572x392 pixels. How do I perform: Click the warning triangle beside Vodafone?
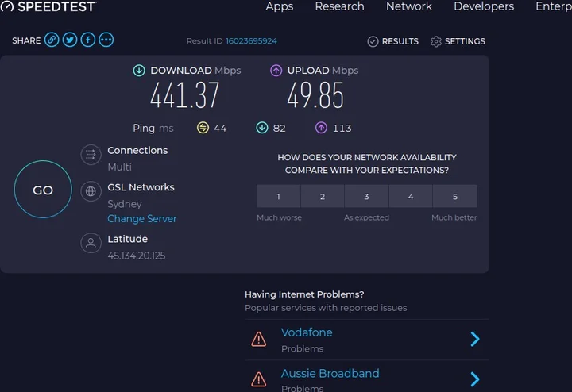coord(259,339)
